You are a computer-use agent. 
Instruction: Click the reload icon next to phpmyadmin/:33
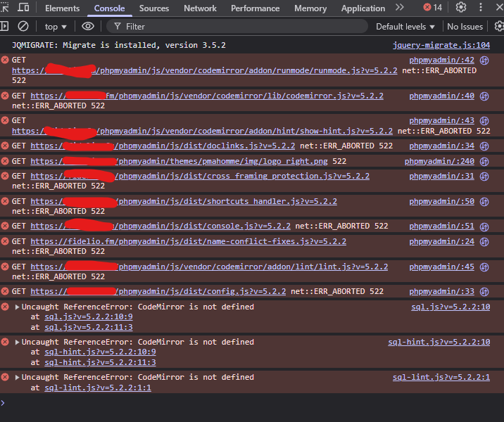(x=484, y=292)
